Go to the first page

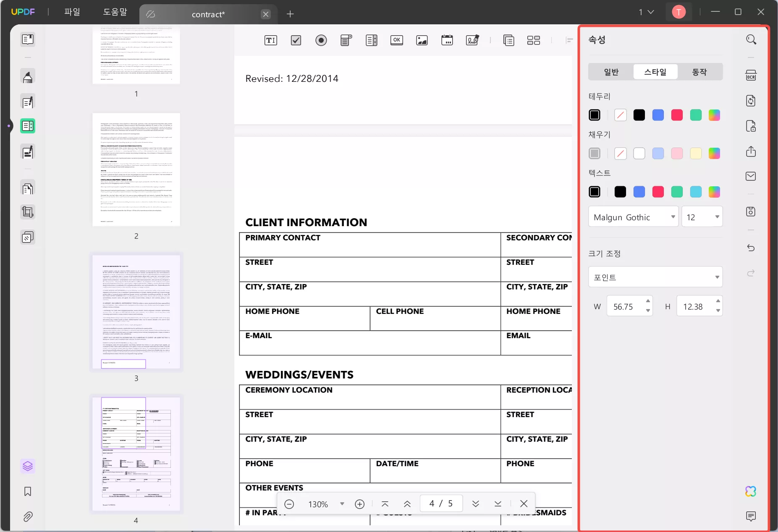point(385,504)
